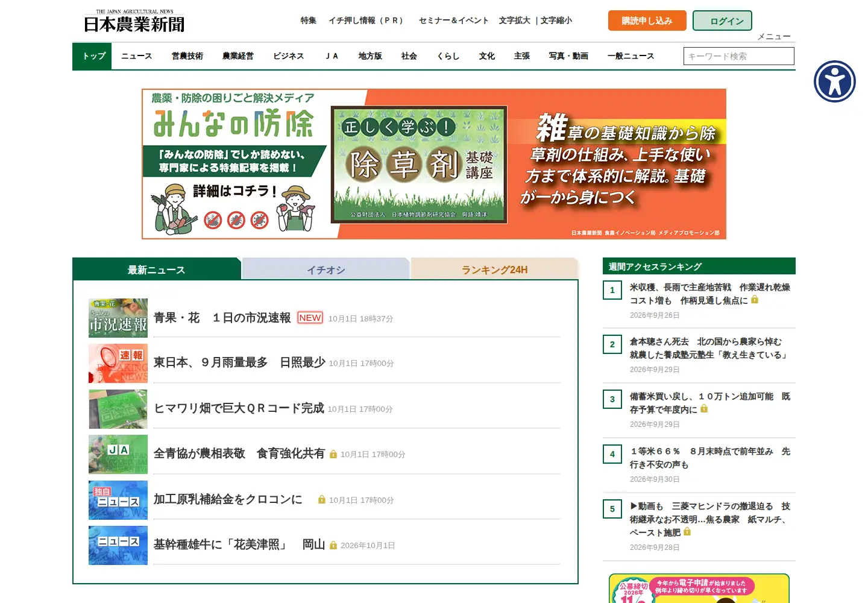Viewport: 868px width, 603px height.
Task: Select 一般ニュース in the navigation bar
Action: (x=631, y=56)
